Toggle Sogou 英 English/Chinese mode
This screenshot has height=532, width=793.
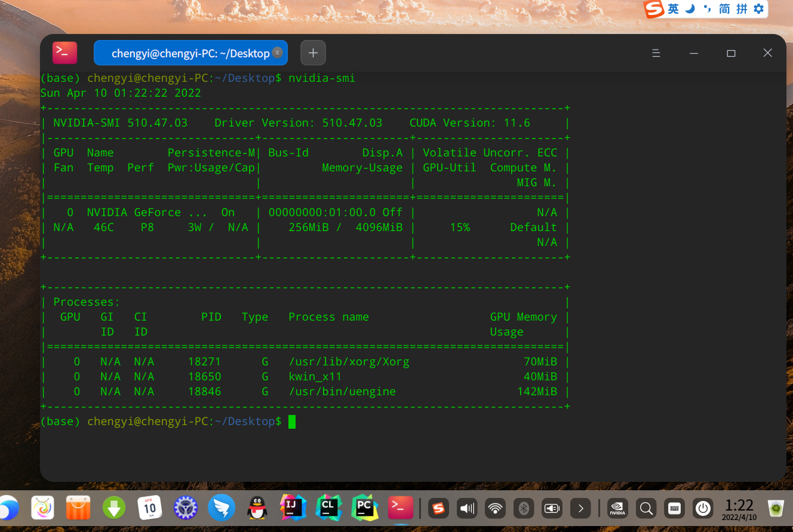point(674,9)
